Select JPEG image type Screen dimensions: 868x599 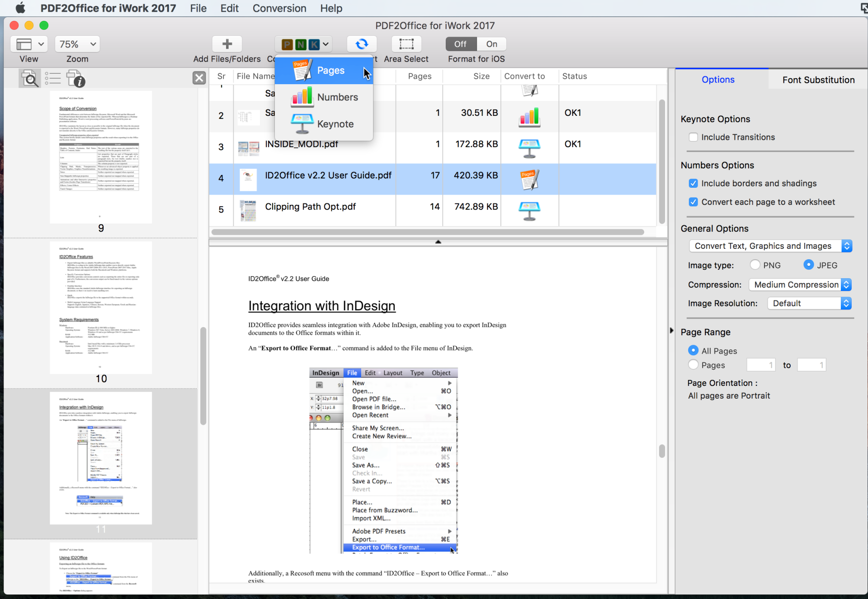(x=808, y=265)
